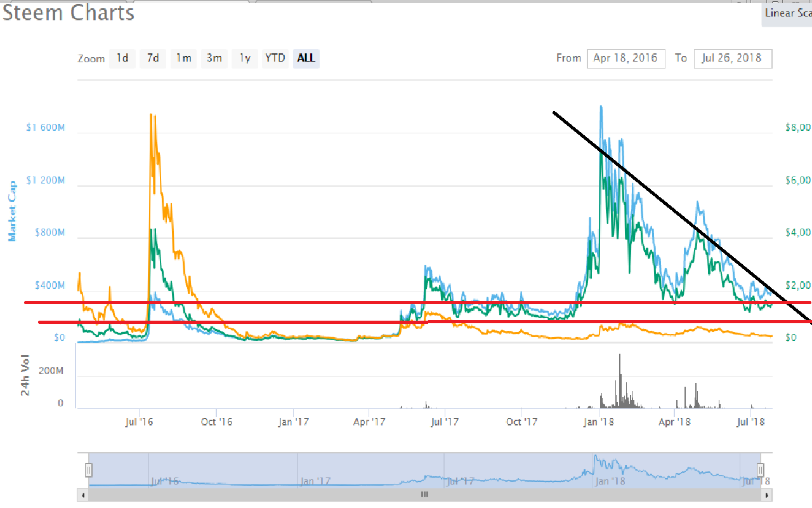Viewport: 812px width, 508px height.
Task: Focus the From date field
Action: [626, 58]
